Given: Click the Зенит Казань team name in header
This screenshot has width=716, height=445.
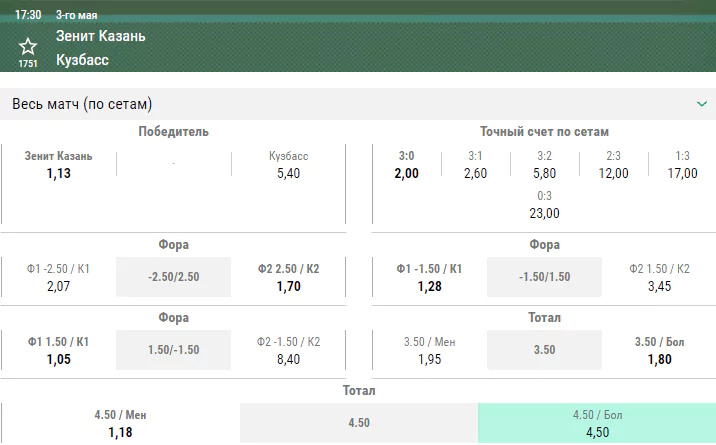Looking at the screenshot, I should 101,36.
